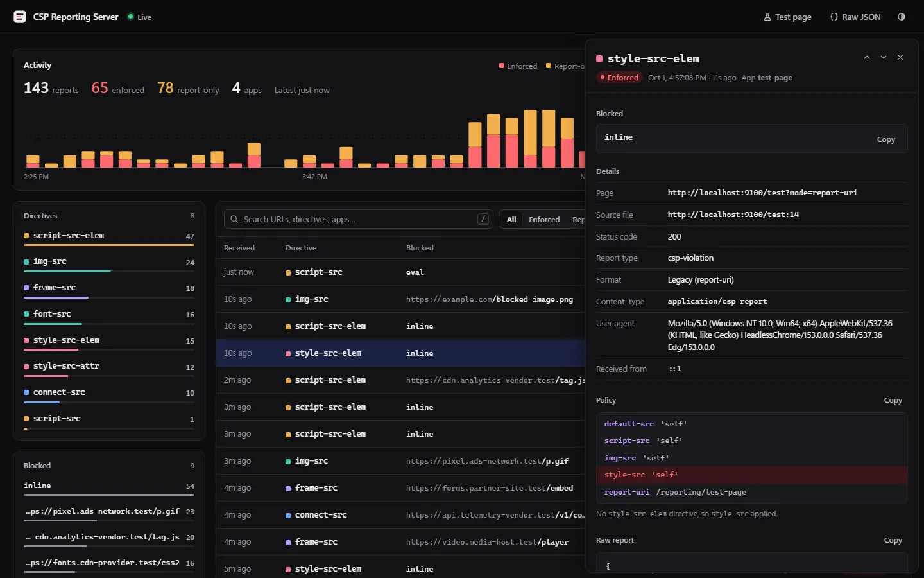Click the 143 reports statistic
The image size is (924, 578).
tap(51, 88)
